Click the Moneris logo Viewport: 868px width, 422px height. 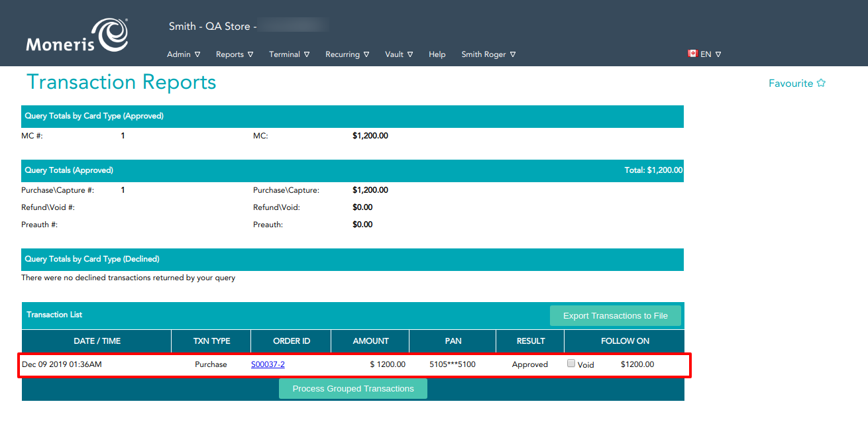pyautogui.click(x=77, y=36)
